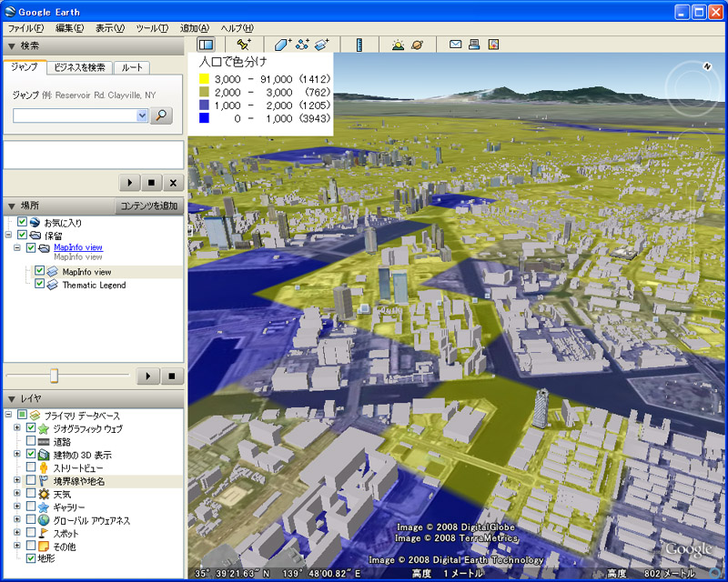This screenshot has height=582, width=728.
Task: Enable 道路 roads layer checkbox
Action: 31,440
